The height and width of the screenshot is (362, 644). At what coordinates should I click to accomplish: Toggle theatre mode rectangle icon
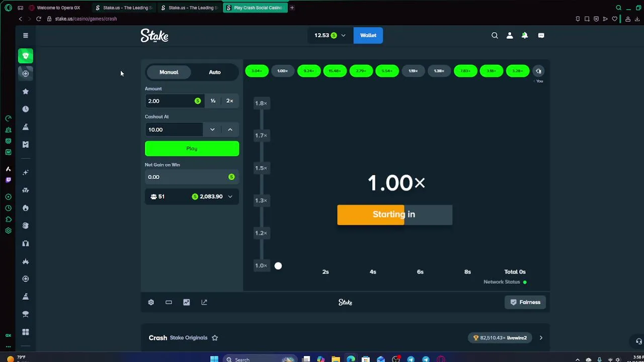click(x=169, y=302)
